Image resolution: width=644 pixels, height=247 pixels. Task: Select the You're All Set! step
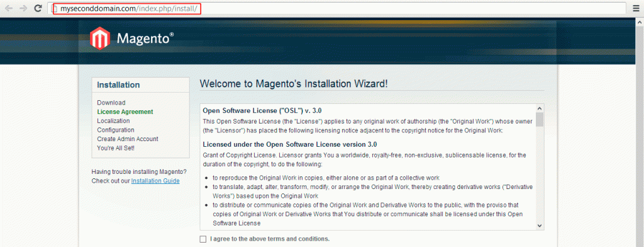116,148
